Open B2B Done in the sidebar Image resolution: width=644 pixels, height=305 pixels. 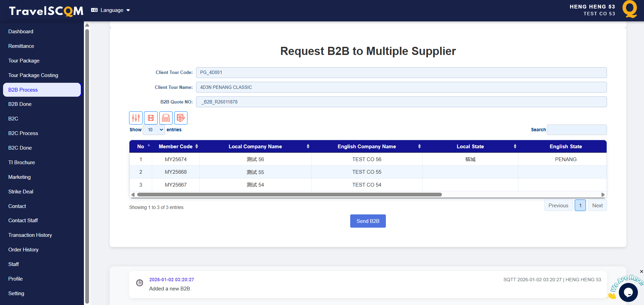pos(20,104)
